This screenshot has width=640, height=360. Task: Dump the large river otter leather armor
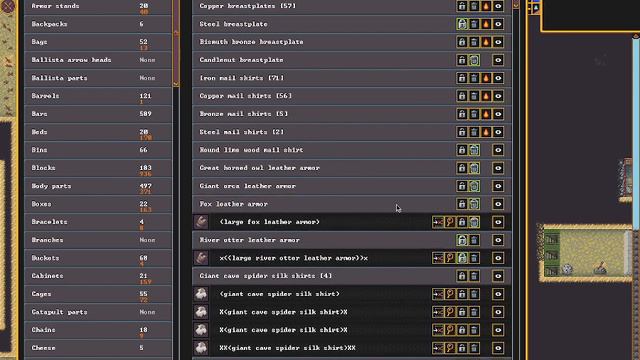click(x=474, y=258)
